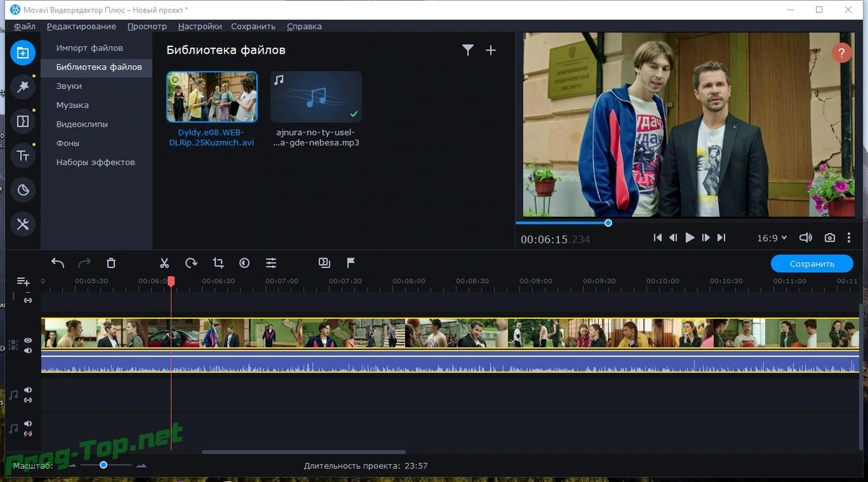Open the preview volume speaker control
Viewport: 868px width, 482px height.
[x=805, y=237]
